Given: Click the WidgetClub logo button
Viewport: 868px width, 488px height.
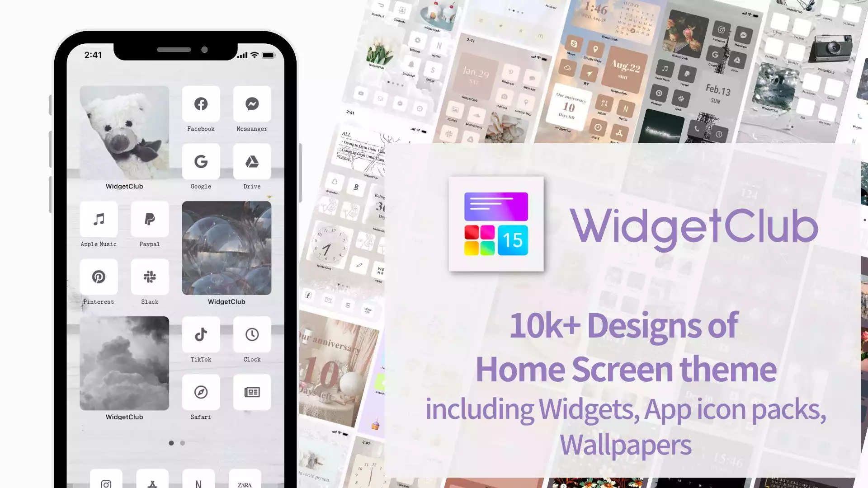Looking at the screenshot, I should click(496, 224).
